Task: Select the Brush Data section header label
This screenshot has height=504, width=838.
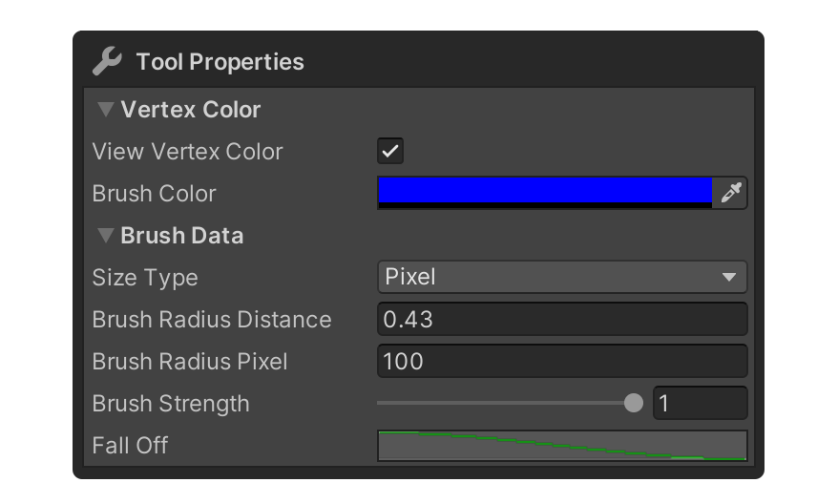Action: tap(182, 236)
